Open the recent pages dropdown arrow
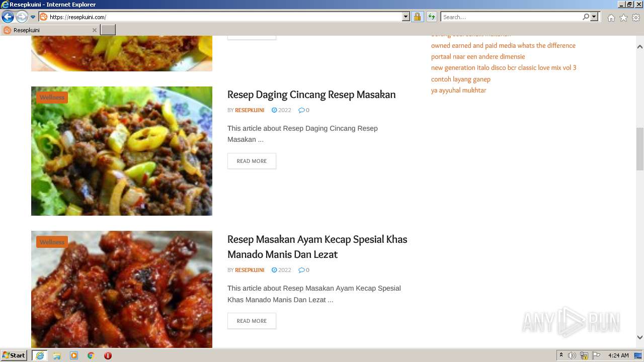The width and height of the screenshot is (644, 362). coord(33,17)
